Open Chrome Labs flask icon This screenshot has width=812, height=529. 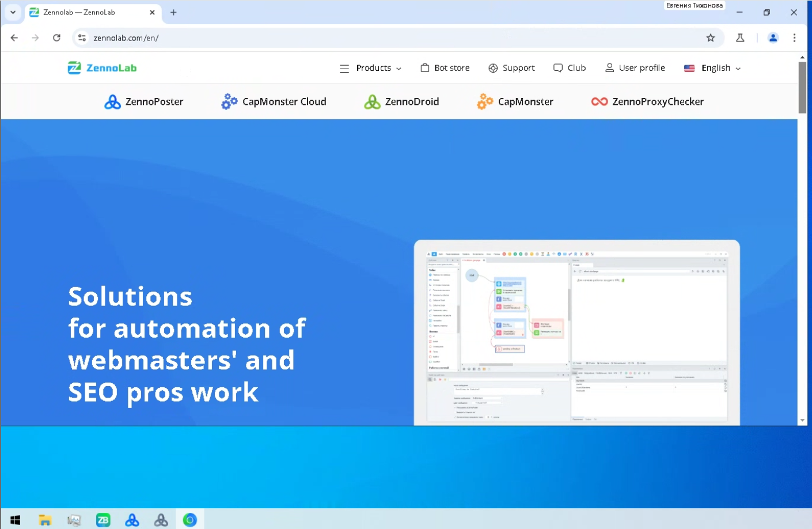click(740, 38)
